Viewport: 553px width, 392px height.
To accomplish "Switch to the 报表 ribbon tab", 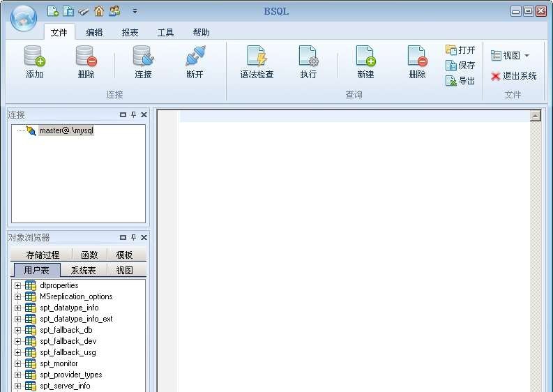I will pyautogui.click(x=130, y=33).
